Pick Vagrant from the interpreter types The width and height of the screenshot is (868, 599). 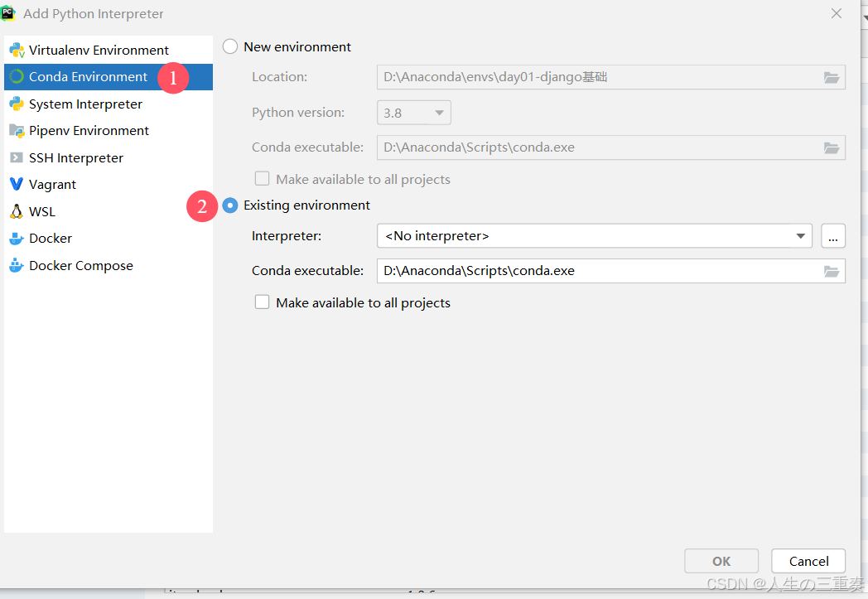click(108, 185)
